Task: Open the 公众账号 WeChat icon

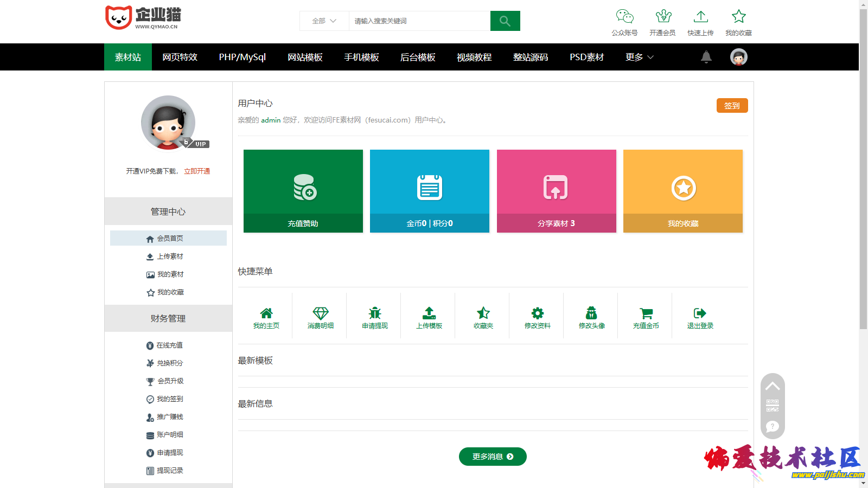Action: 624,17
